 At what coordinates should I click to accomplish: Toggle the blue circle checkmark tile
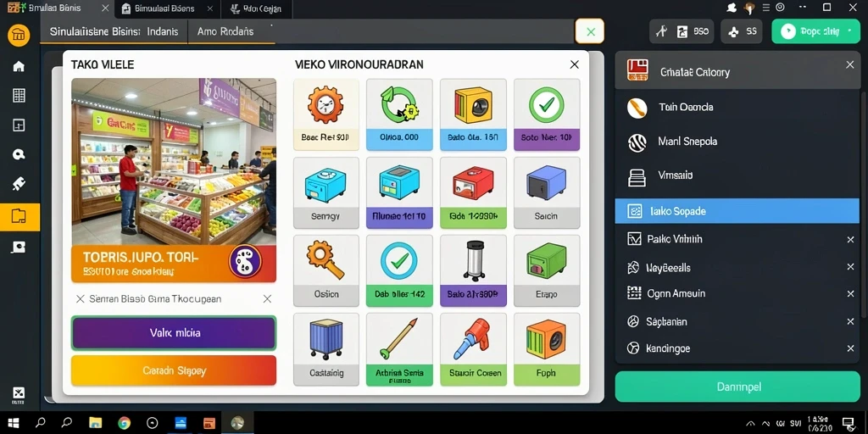[399, 270]
